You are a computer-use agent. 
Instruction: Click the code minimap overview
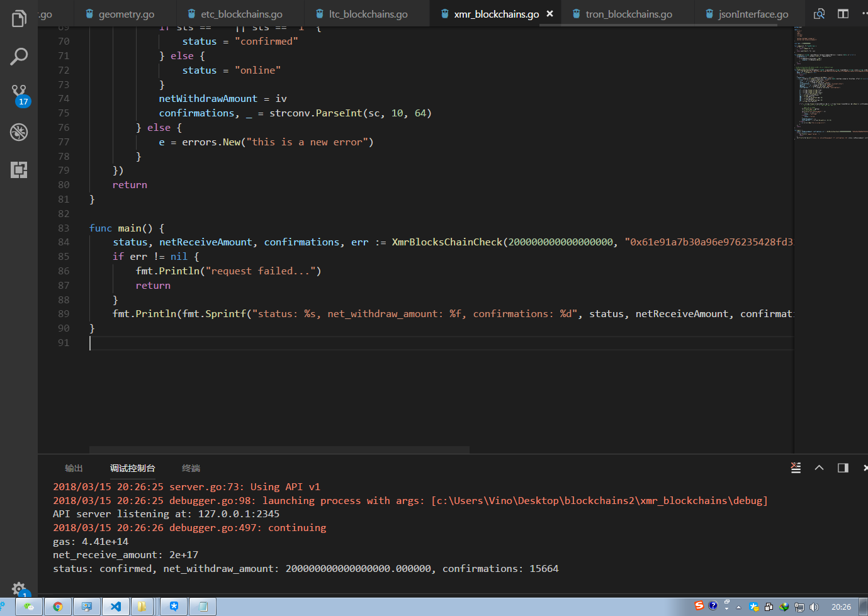tap(831, 82)
